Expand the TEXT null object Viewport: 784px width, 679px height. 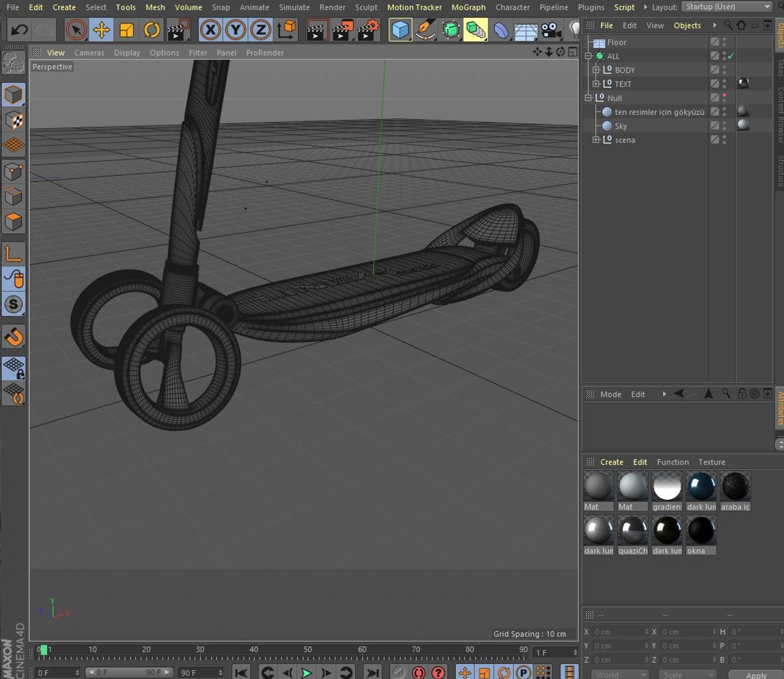pyautogui.click(x=596, y=84)
